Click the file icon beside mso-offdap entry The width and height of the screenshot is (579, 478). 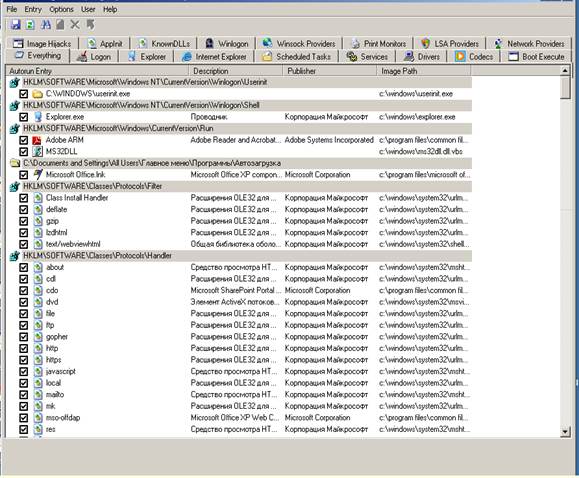(x=38, y=418)
